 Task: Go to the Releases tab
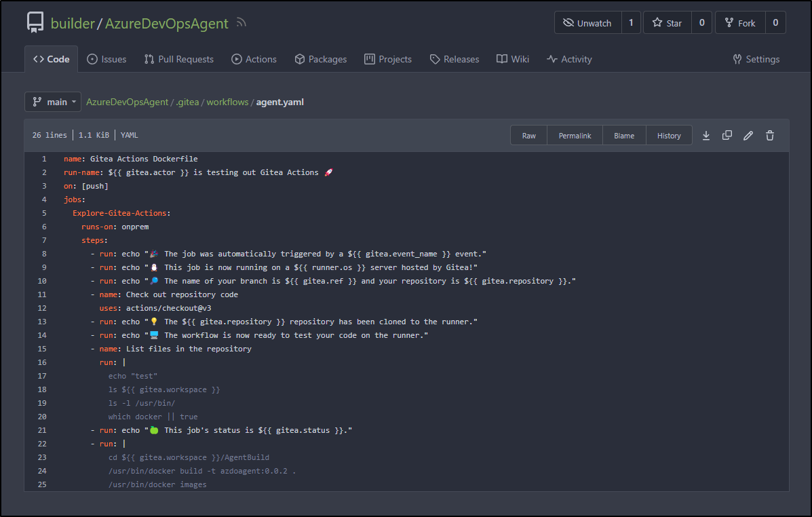pyautogui.click(x=455, y=59)
